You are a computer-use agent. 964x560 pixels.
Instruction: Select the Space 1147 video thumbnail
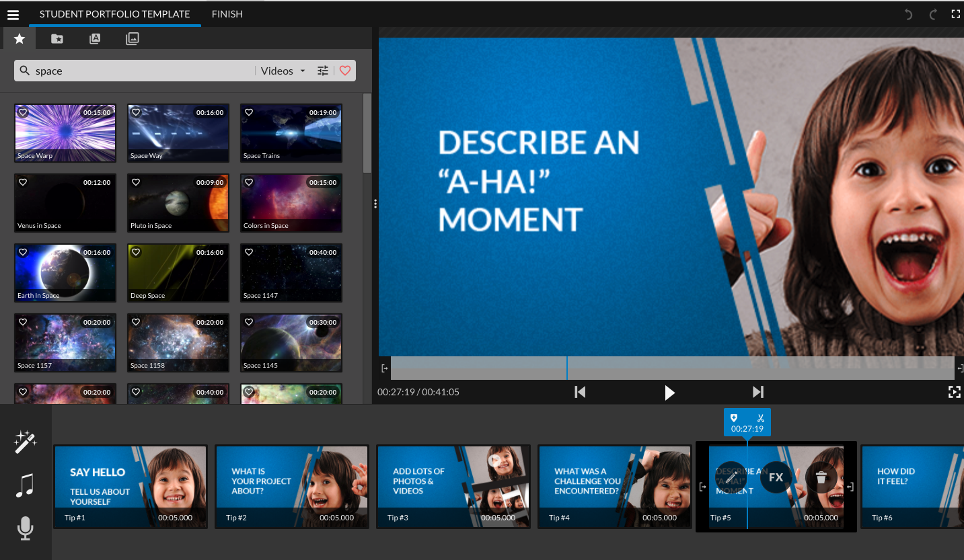click(x=291, y=273)
